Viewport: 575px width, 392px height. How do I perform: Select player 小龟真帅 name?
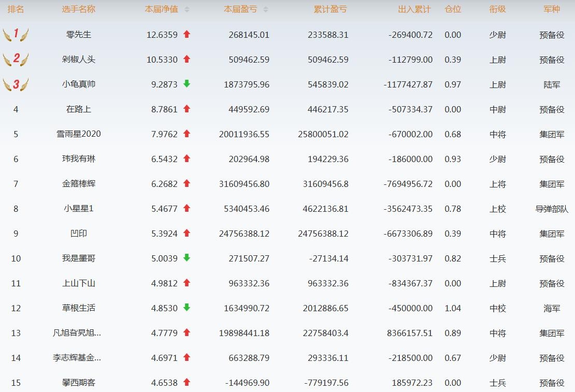tap(79, 84)
